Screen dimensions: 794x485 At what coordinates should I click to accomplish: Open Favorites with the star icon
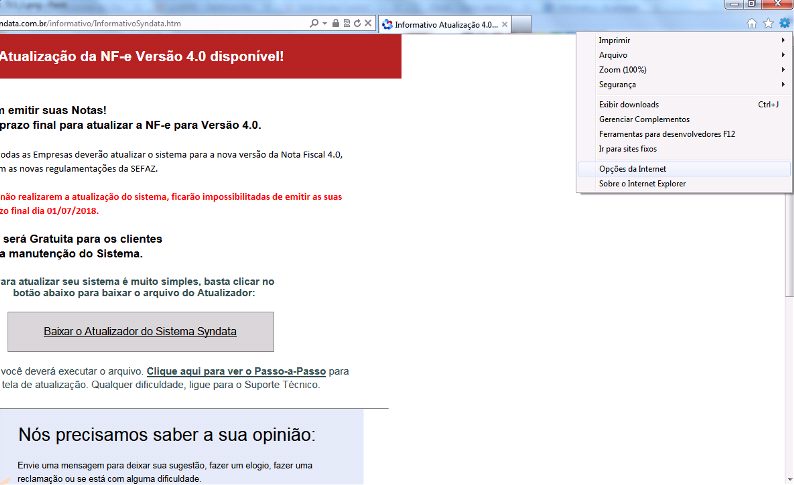(x=768, y=23)
